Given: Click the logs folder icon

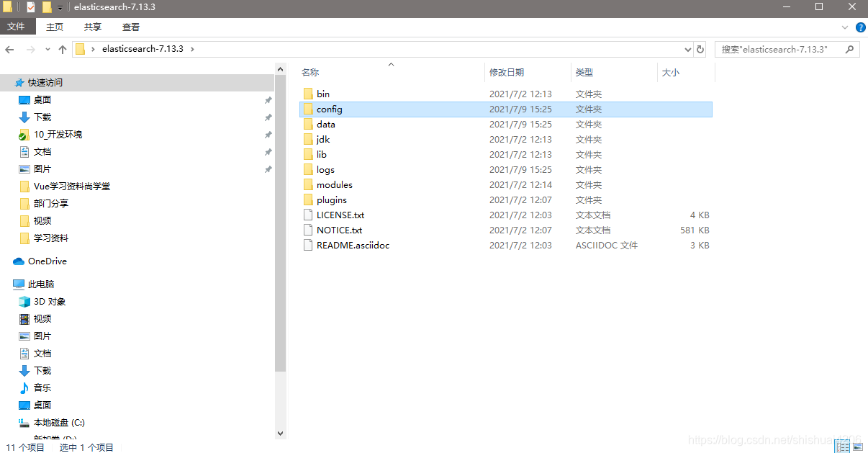Looking at the screenshot, I should [x=308, y=169].
